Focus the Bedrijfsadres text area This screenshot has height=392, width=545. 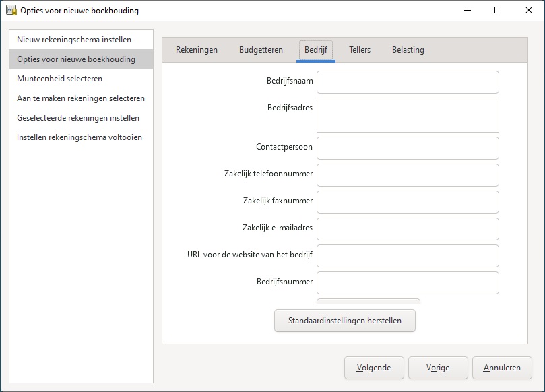point(408,115)
